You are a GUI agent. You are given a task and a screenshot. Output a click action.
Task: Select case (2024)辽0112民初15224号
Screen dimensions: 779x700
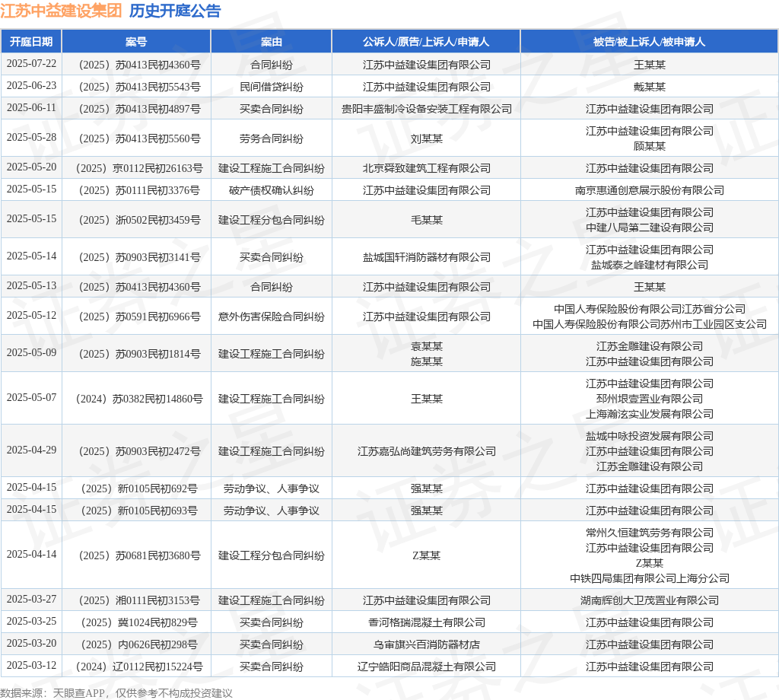[x=139, y=667]
